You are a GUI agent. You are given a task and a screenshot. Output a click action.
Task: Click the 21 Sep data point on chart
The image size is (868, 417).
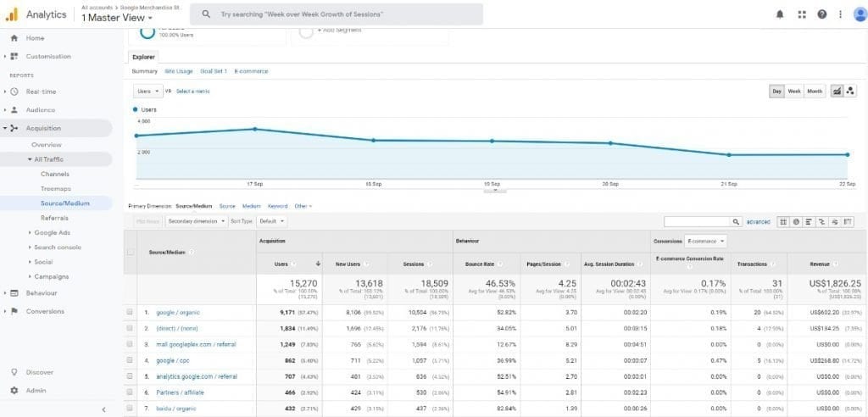[729, 155]
